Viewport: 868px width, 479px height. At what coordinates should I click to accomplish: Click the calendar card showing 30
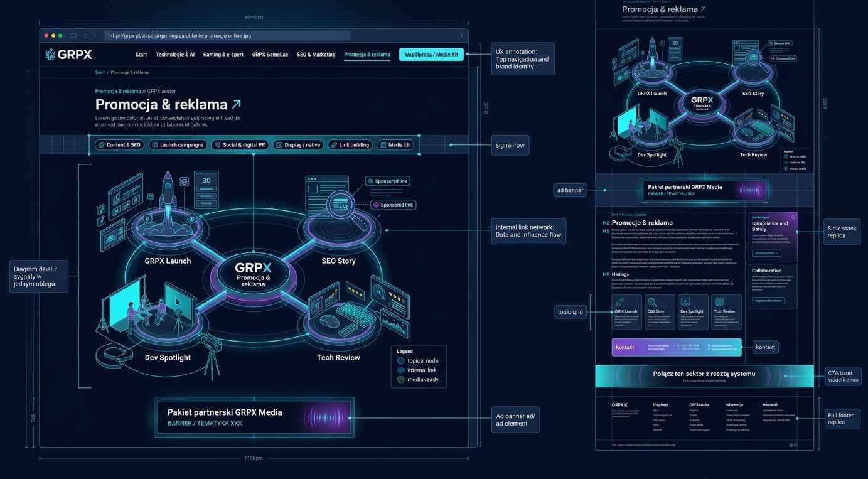tap(206, 189)
